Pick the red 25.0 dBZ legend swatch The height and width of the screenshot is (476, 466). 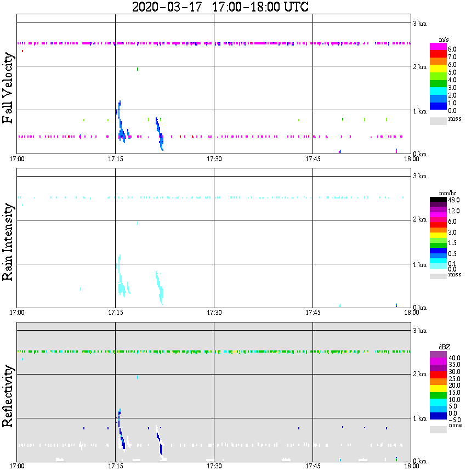(x=438, y=375)
